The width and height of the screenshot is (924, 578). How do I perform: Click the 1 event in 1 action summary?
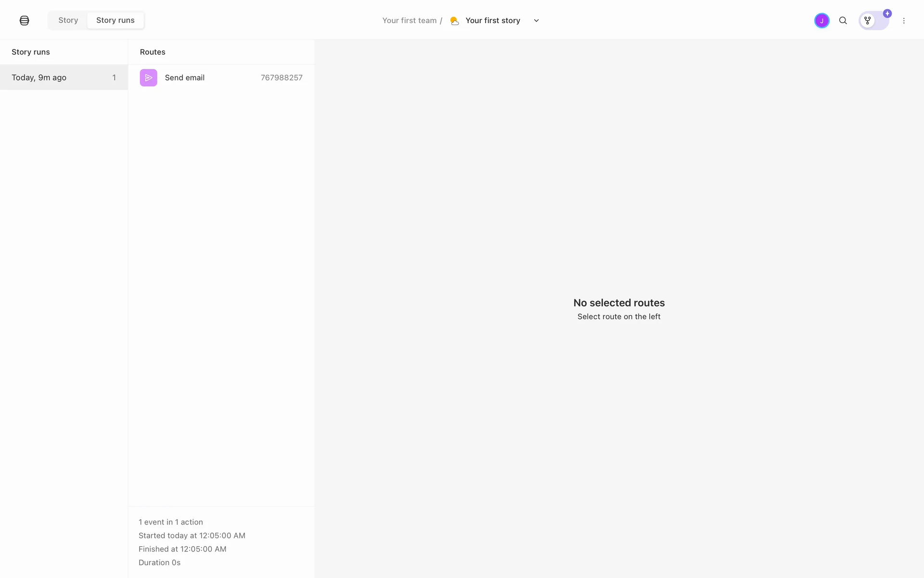[171, 522]
